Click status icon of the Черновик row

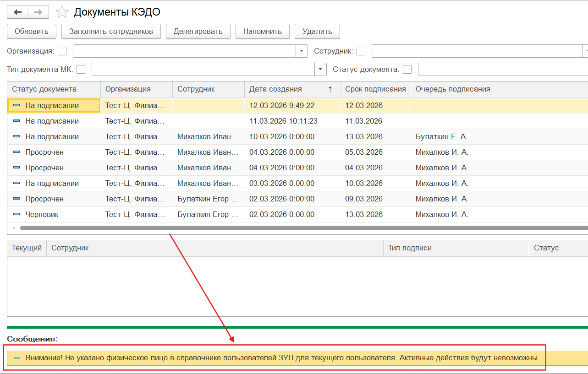pyautogui.click(x=16, y=214)
